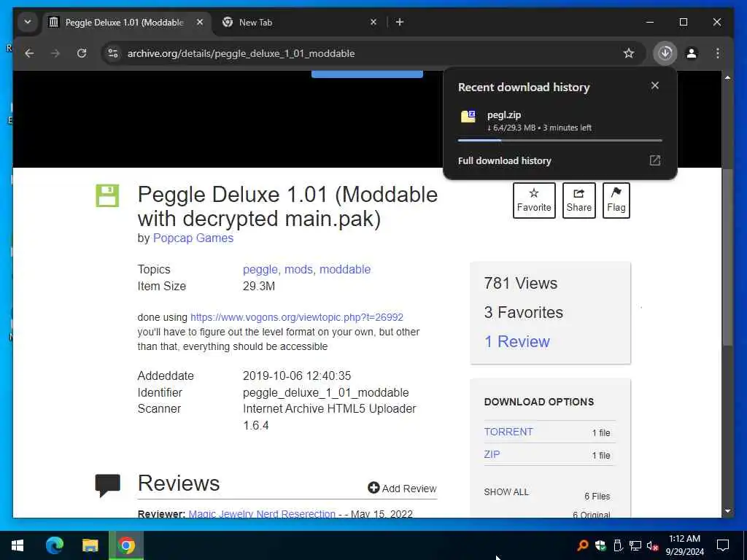Screen dimensions: 747x560
Task: Click the scrollbar down arrow
Action: tap(727, 511)
